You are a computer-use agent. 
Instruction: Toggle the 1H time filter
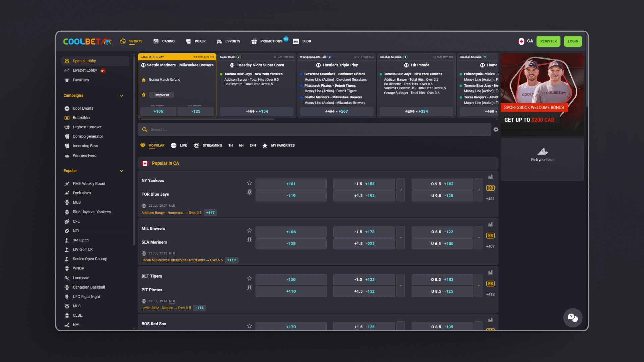coord(230,145)
